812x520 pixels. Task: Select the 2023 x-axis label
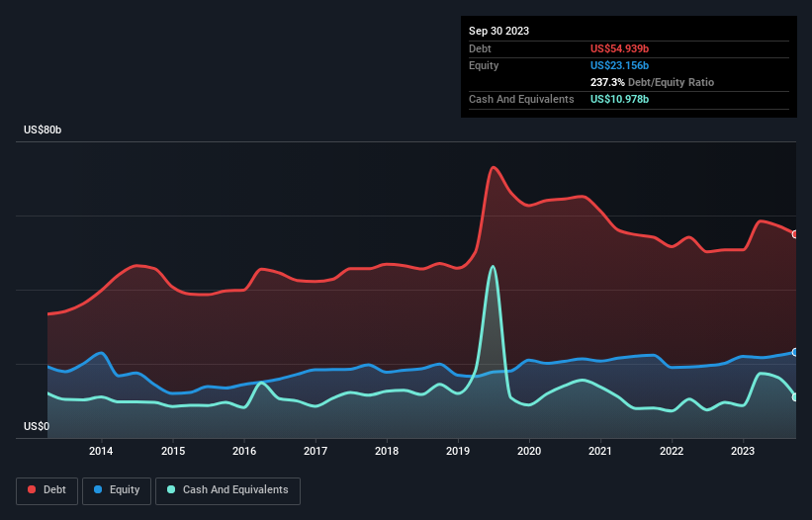point(743,451)
